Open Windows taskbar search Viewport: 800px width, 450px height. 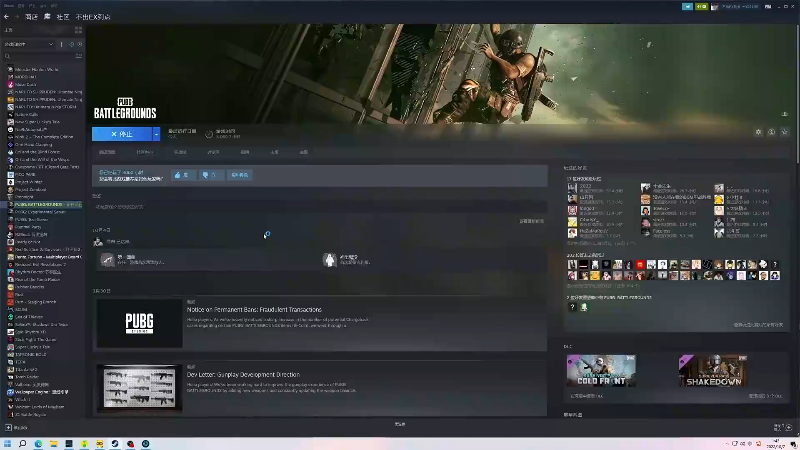click(22, 444)
